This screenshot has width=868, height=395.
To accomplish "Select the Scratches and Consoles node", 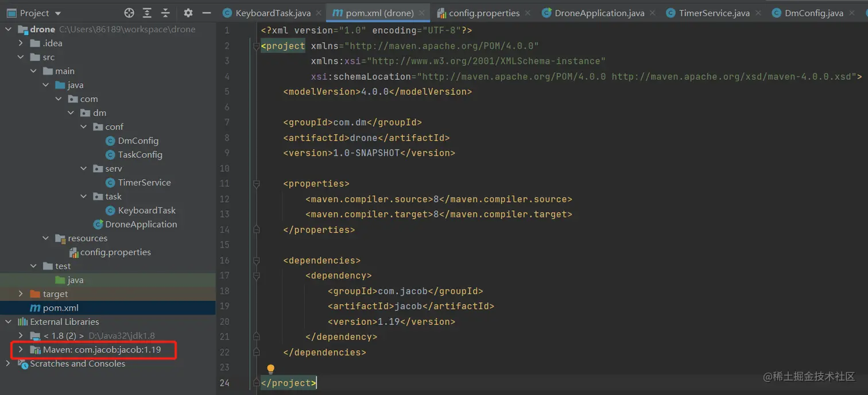I will coord(72,363).
